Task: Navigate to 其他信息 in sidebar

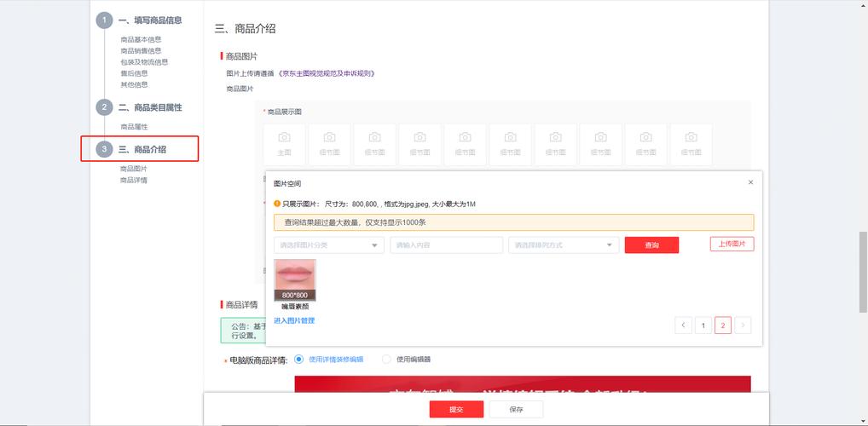Action: pos(134,84)
